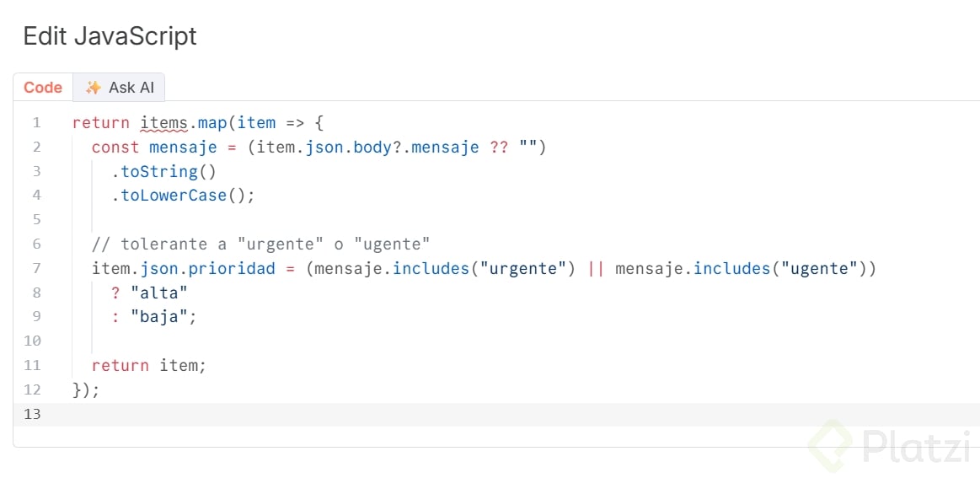Click the "Edit JavaScript" heading

(110, 36)
